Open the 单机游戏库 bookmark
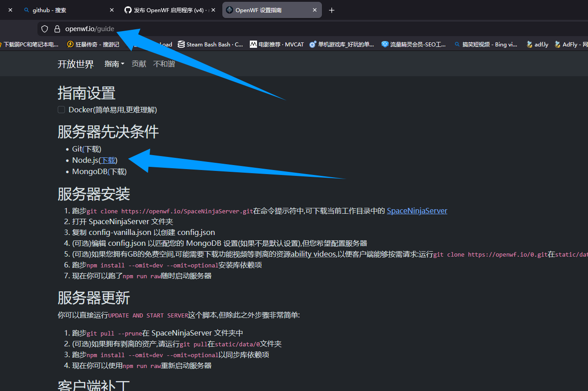The image size is (588, 391). [342, 44]
